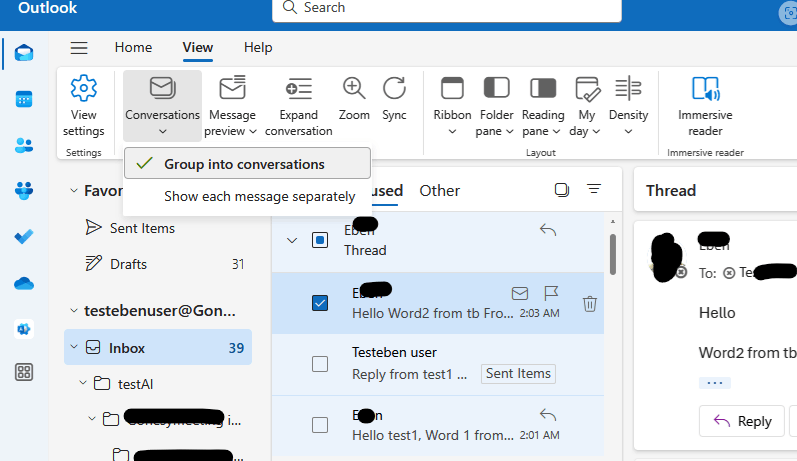Viewport: 797px width, 461px height.
Task: Open People contacts in sidebar
Action: (x=24, y=146)
